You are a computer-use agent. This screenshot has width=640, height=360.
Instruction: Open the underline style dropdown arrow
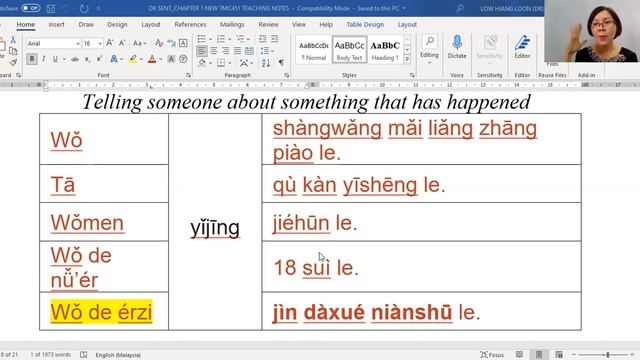tap(64, 60)
